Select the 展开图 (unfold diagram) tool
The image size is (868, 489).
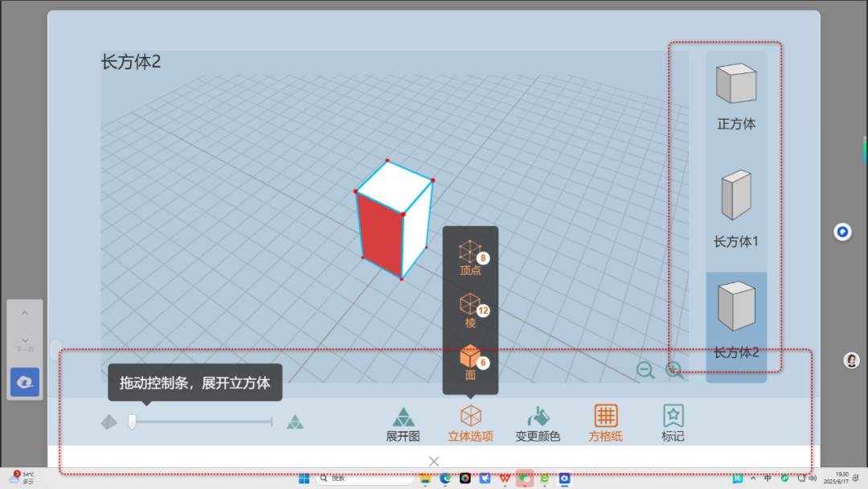click(402, 421)
